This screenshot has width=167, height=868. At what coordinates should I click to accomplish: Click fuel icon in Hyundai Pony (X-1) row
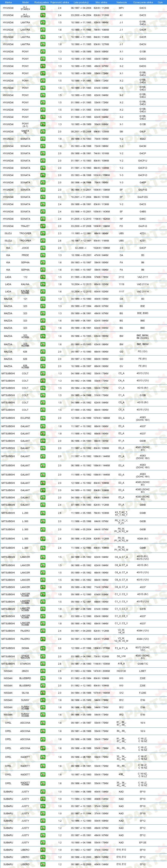pyautogui.click(x=43, y=124)
